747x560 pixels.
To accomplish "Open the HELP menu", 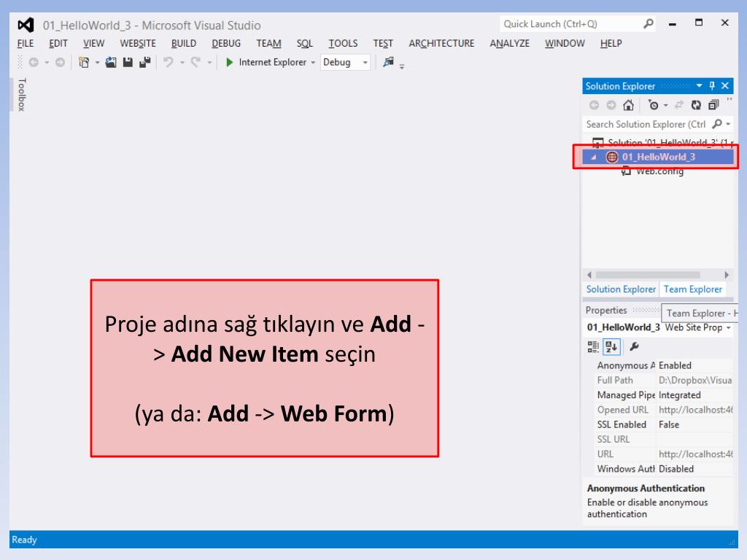I will point(611,43).
